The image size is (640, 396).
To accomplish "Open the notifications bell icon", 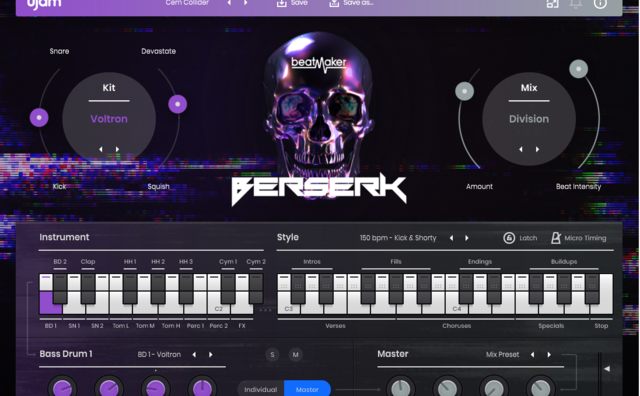I will point(576,4).
